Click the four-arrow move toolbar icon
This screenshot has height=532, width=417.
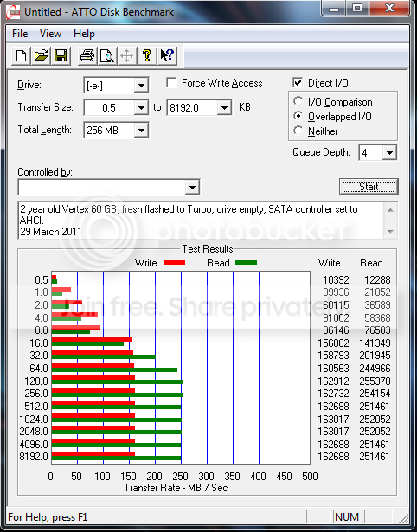tap(127, 55)
